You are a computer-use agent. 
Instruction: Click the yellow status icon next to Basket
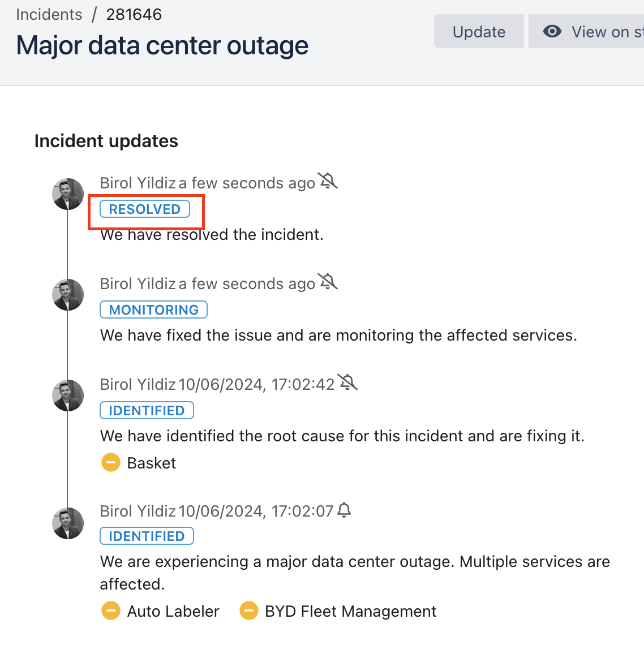pyautogui.click(x=111, y=463)
